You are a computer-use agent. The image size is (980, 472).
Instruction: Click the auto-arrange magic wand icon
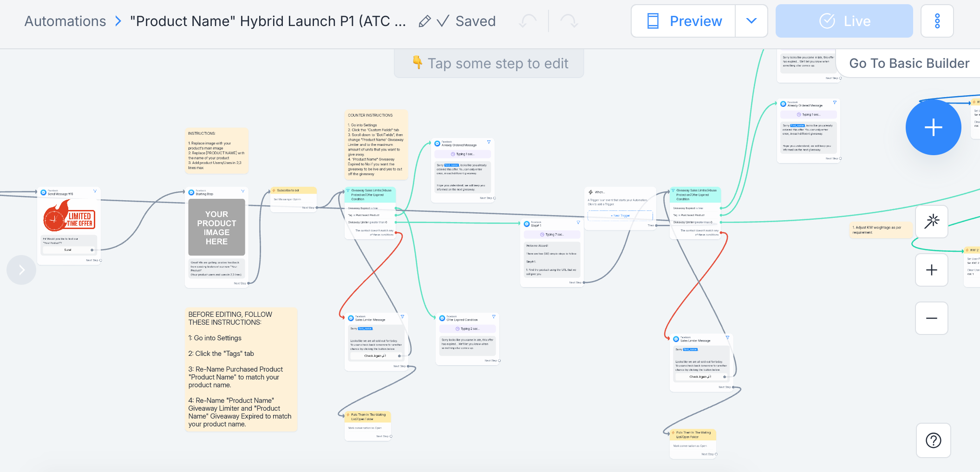pos(931,222)
